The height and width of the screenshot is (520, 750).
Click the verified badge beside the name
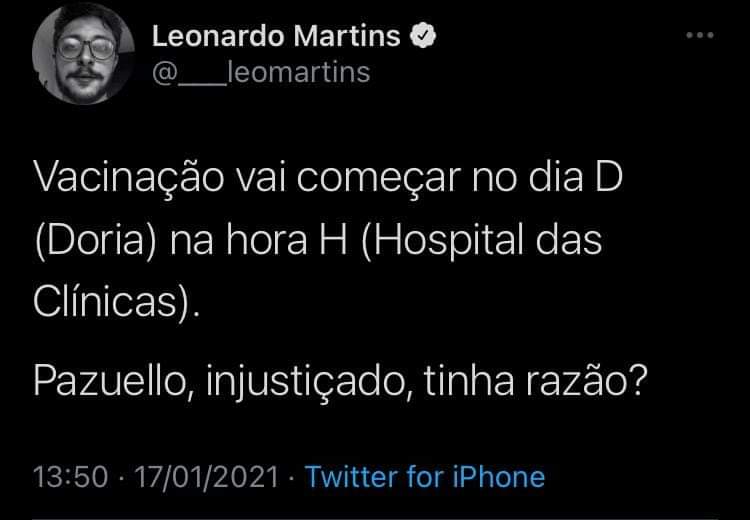[423, 36]
